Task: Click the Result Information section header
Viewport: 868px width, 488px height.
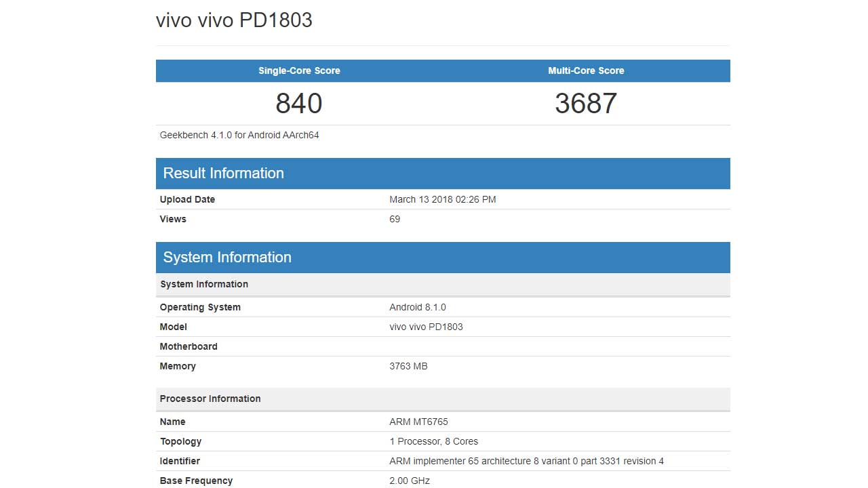Action: pos(443,174)
